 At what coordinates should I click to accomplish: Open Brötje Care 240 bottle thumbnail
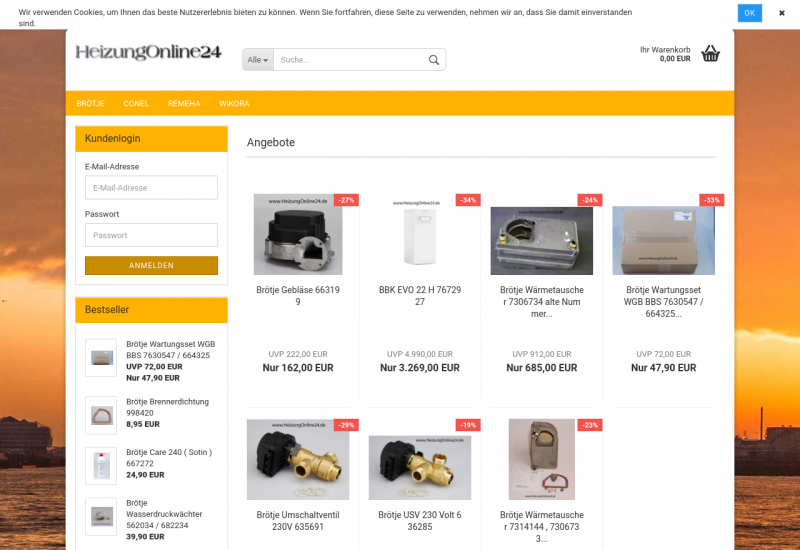pos(101,466)
